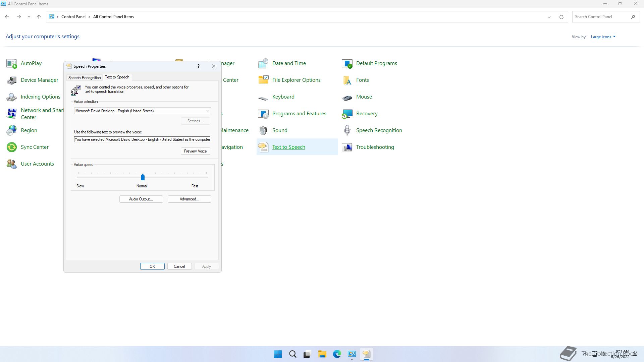The image size is (644, 362).
Task: Open the Region globe icon
Action: [x=12, y=130]
